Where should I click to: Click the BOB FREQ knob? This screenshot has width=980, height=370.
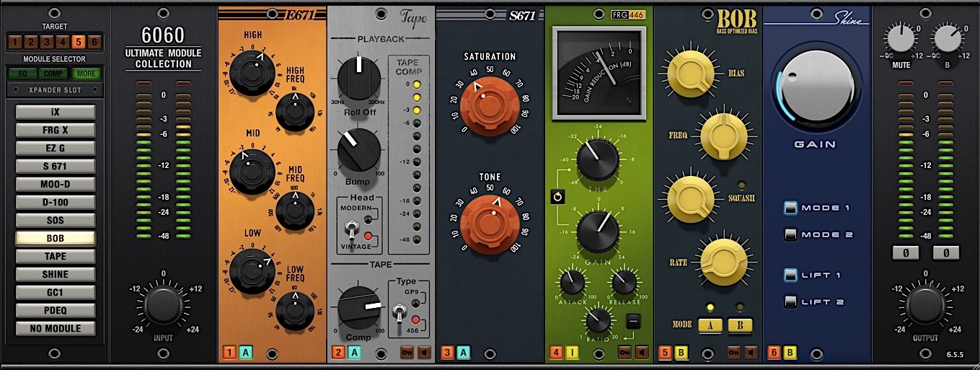coord(724,135)
